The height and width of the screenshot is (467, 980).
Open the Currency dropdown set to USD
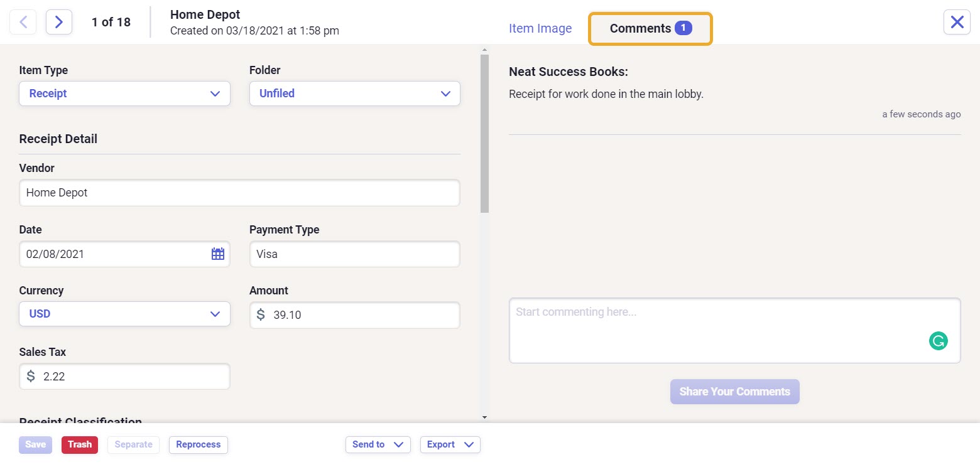(x=124, y=314)
